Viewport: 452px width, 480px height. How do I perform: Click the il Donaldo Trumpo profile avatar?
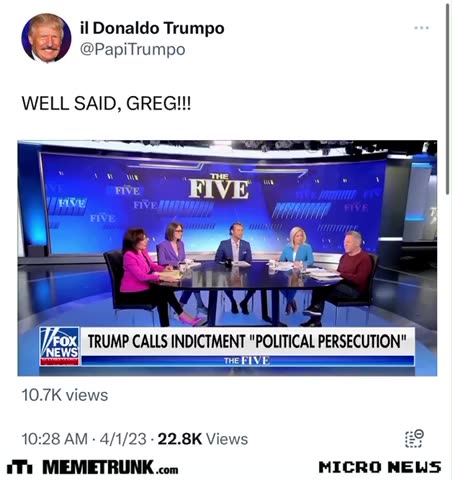[46, 38]
